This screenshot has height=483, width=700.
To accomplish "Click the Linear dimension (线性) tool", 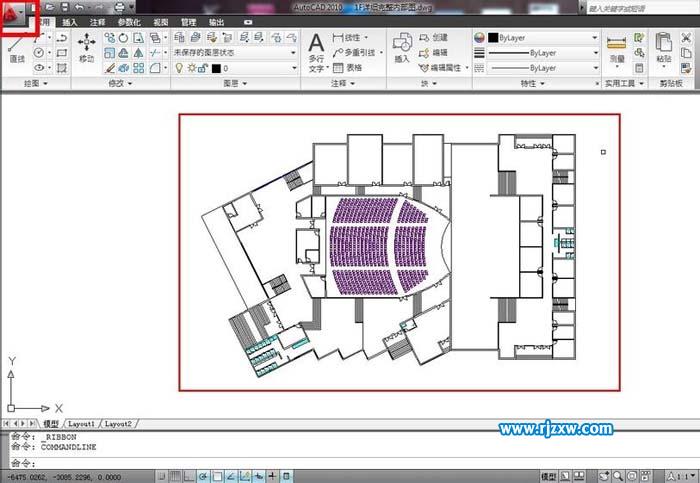I will click(347, 38).
